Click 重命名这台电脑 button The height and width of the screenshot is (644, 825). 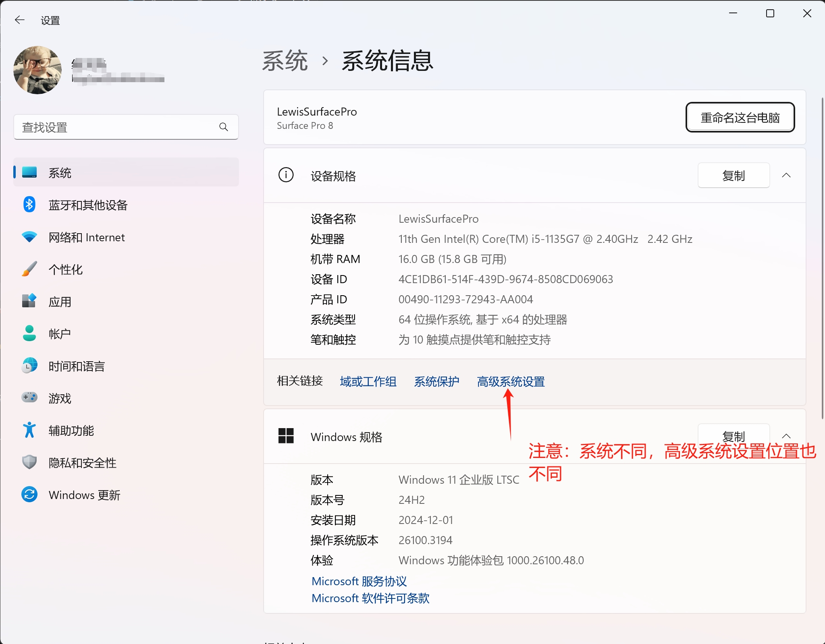click(x=740, y=118)
